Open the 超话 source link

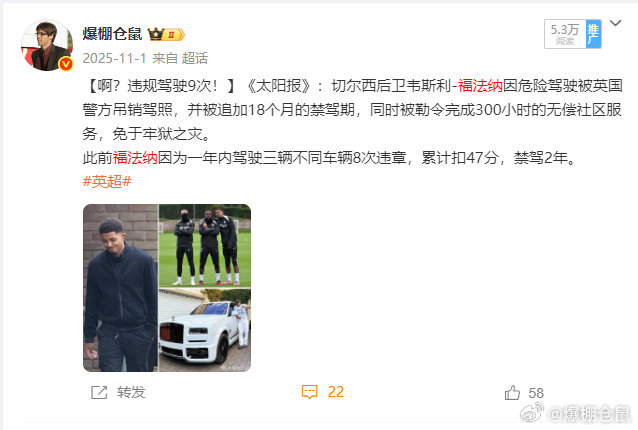click(194, 58)
